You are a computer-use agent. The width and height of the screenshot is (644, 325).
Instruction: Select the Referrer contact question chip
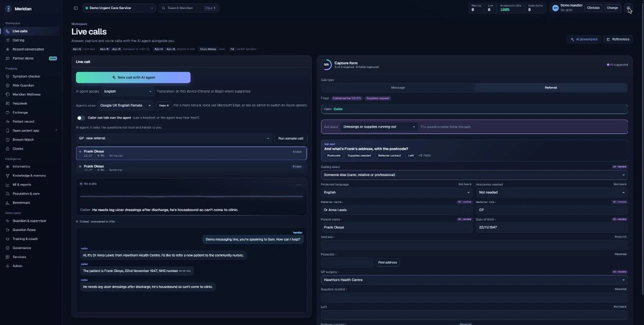[389, 155]
